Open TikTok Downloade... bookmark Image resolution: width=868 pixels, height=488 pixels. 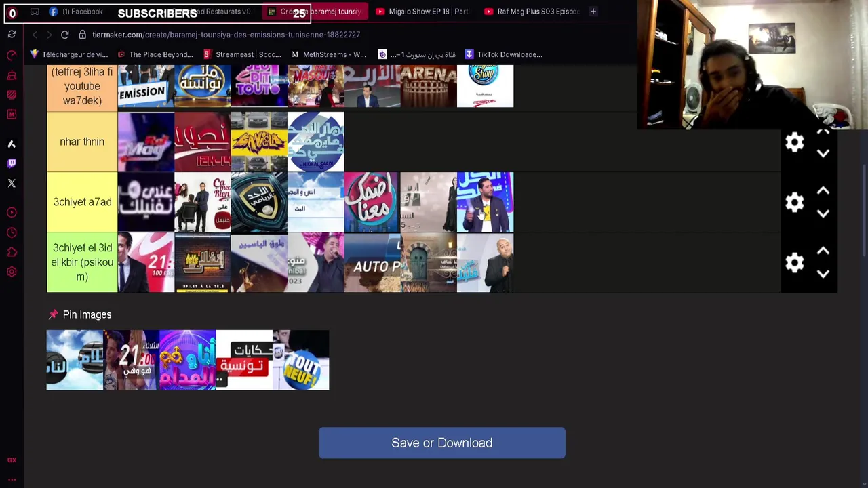point(503,54)
